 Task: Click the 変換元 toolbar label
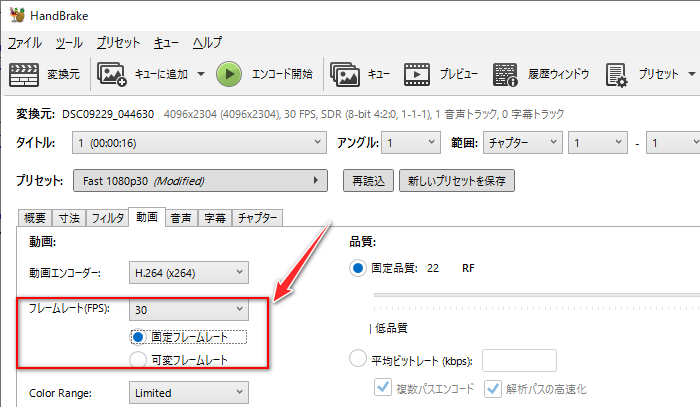tap(63, 74)
